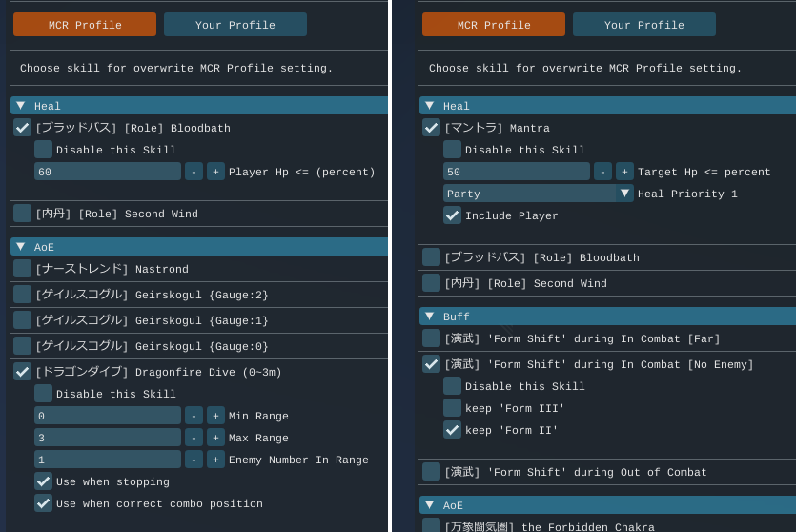This screenshot has height=532, width=796.
Task: Collapse the left panel AoE section
Action: tap(20, 247)
